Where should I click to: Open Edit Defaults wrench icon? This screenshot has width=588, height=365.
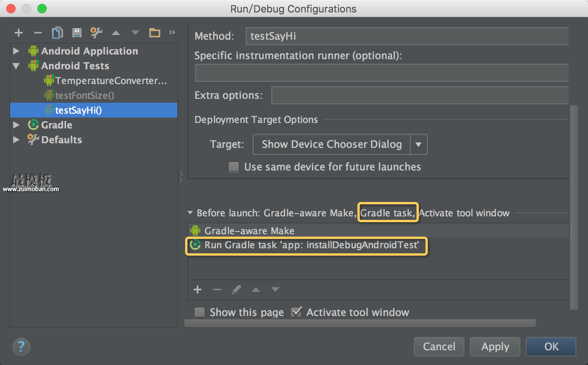(96, 33)
